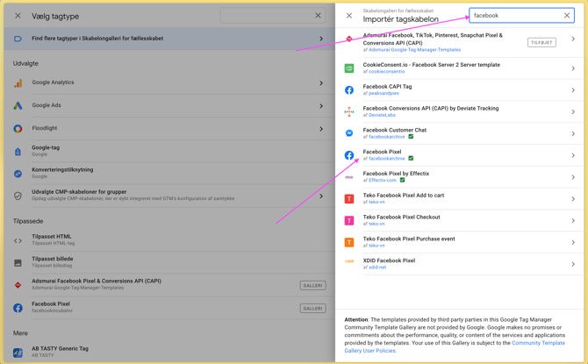The image size is (588, 364).
Task: Click the Facebook Pixel icon in gallery list
Action: coord(349,155)
